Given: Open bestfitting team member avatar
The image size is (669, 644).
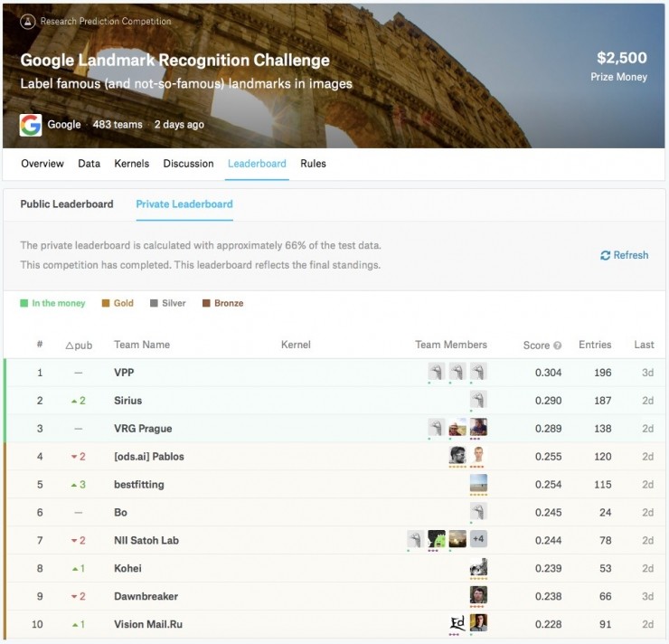Looking at the screenshot, I should [478, 483].
